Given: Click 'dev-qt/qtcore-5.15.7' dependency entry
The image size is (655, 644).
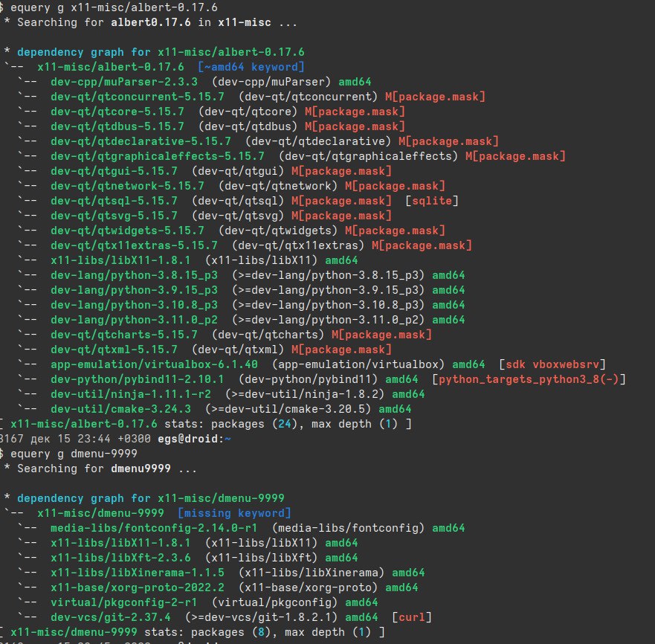Looking at the screenshot, I should coord(117,112).
